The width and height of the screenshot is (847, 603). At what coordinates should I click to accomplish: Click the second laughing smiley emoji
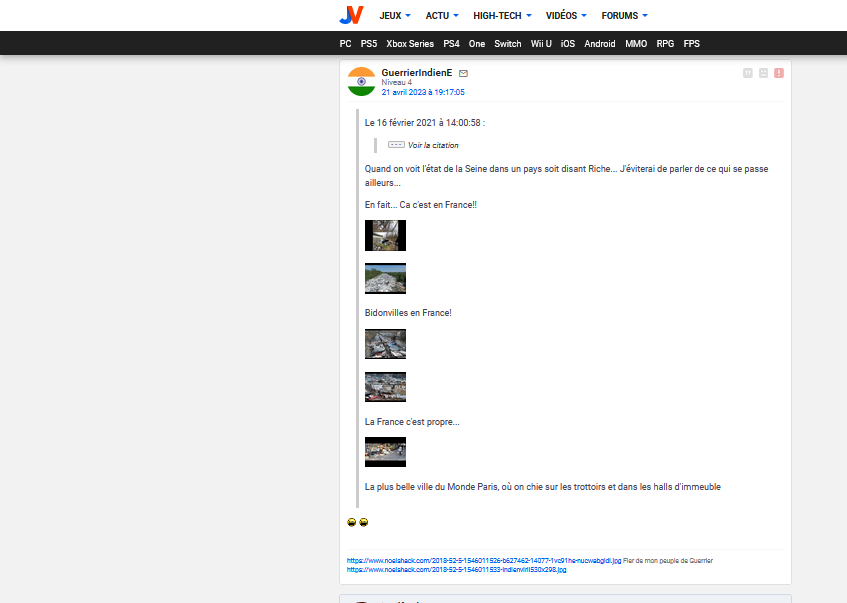pos(364,522)
